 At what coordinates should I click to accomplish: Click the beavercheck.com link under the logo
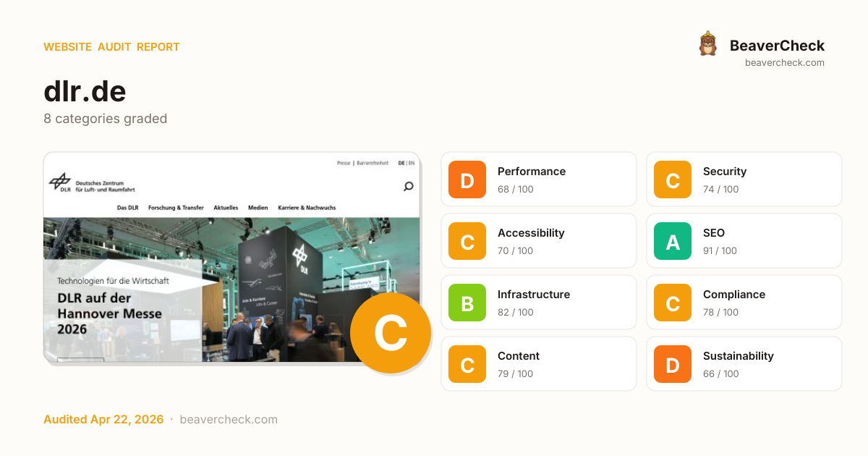click(x=785, y=62)
